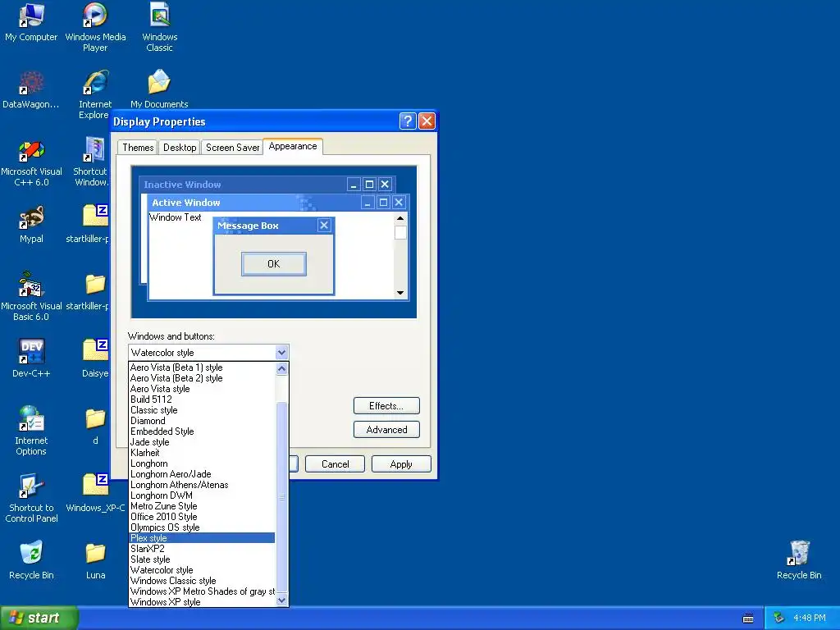Select the highlighted Plex style entry
Viewport: 840px width, 630px height.
point(203,538)
